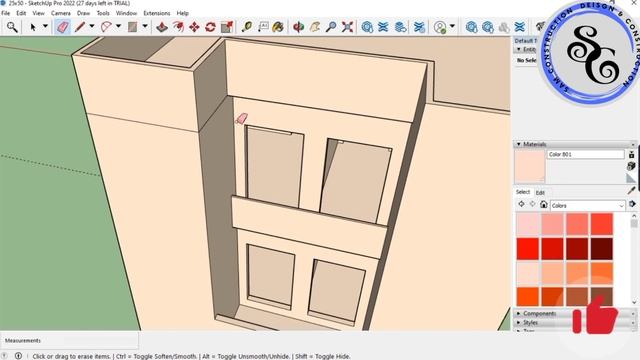
Task: Open the Camera menu
Action: 61,13
